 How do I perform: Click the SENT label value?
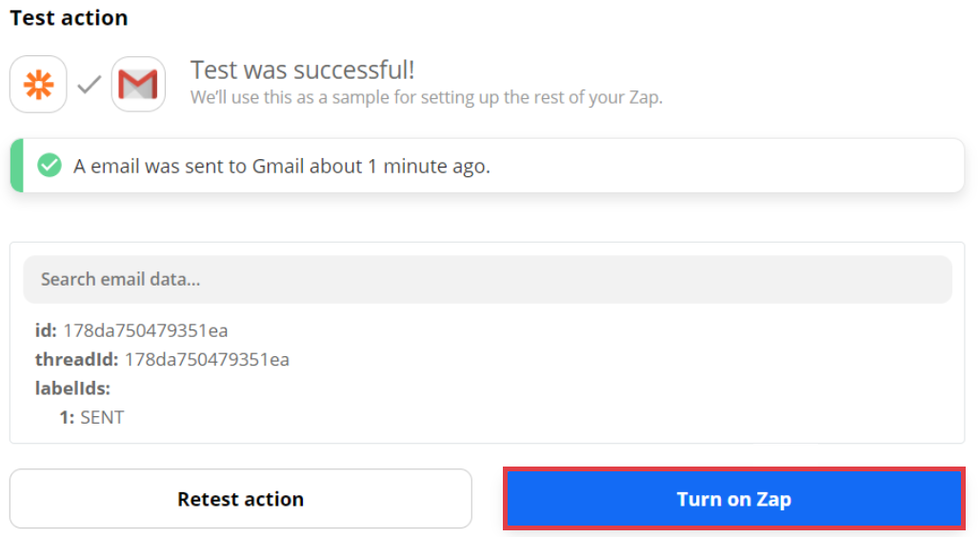pos(102,417)
